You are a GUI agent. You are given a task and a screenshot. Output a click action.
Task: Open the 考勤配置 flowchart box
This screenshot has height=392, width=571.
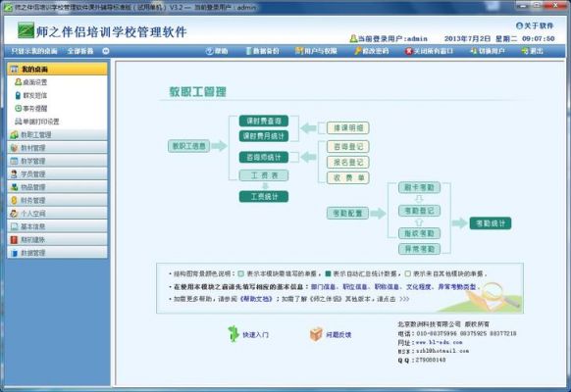click(347, 213)
